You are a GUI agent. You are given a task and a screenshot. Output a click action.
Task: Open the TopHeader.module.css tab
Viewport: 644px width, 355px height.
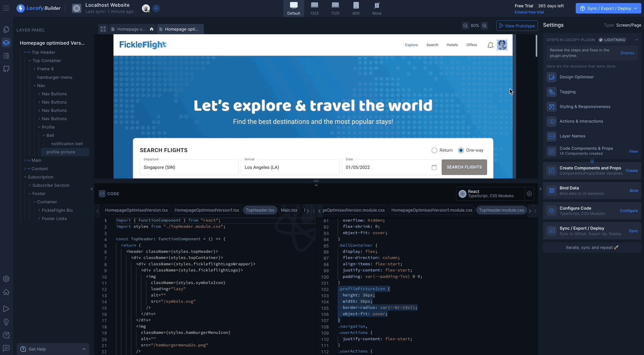pos(501,210)
